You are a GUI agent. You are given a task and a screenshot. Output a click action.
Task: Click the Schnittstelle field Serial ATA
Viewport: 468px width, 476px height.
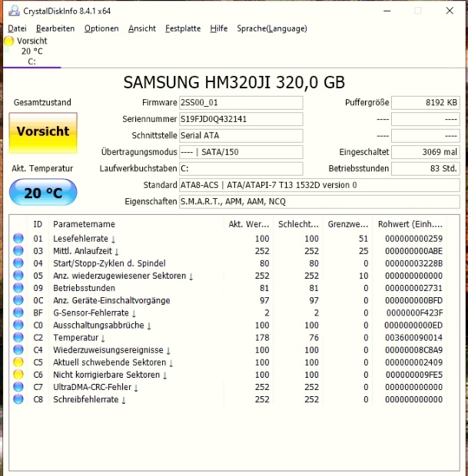(x=241, y=135)
